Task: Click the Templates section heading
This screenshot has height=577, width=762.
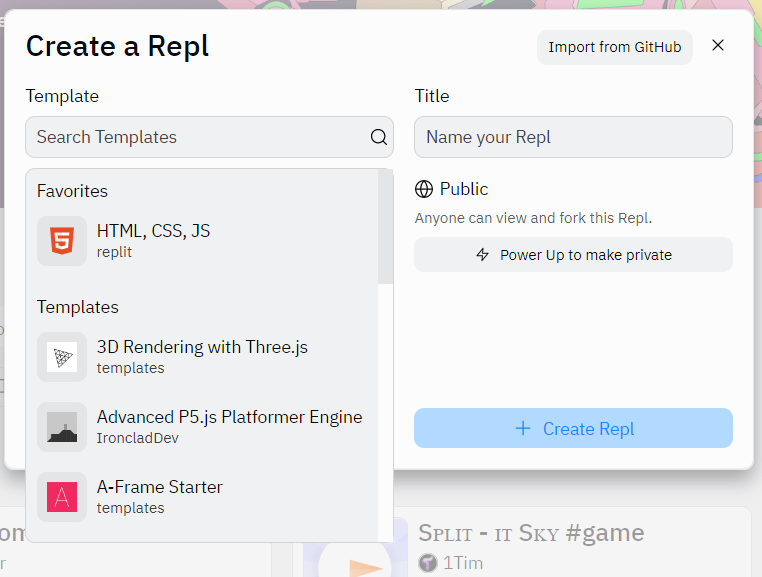Action: click(x=78, y=307)
